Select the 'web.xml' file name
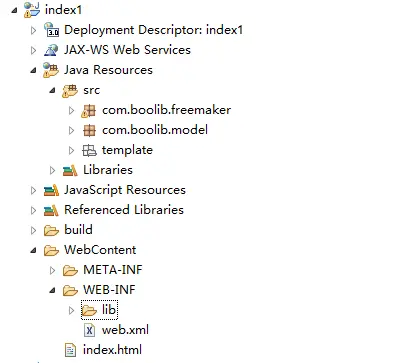 coord(125,330)
